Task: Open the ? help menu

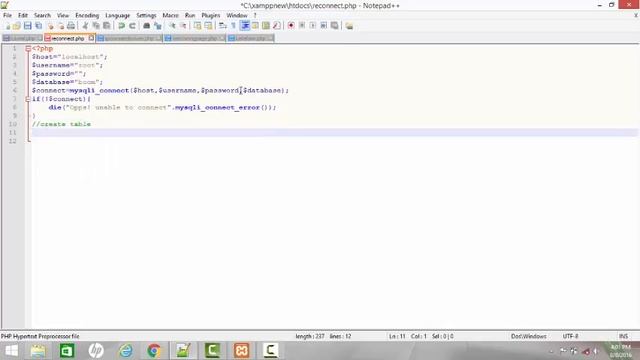Action: [255, 16]
